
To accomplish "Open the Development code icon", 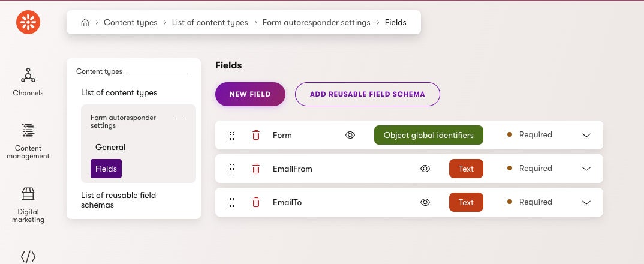I will click(28, 257).
